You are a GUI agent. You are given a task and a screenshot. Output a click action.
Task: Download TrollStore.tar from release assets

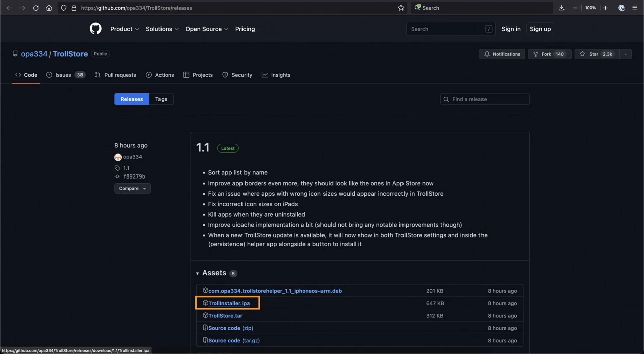tap(225, 315)
